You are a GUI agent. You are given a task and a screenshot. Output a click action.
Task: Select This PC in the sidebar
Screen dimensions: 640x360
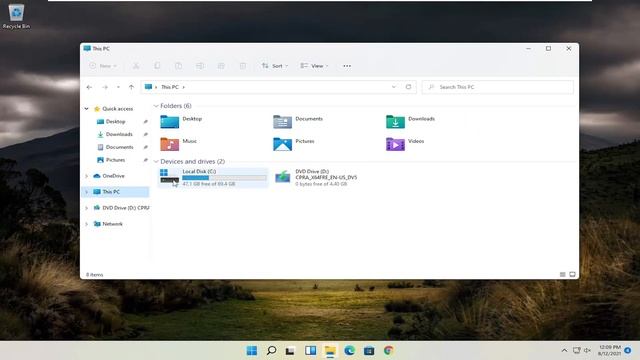click(x=111, y=192)
